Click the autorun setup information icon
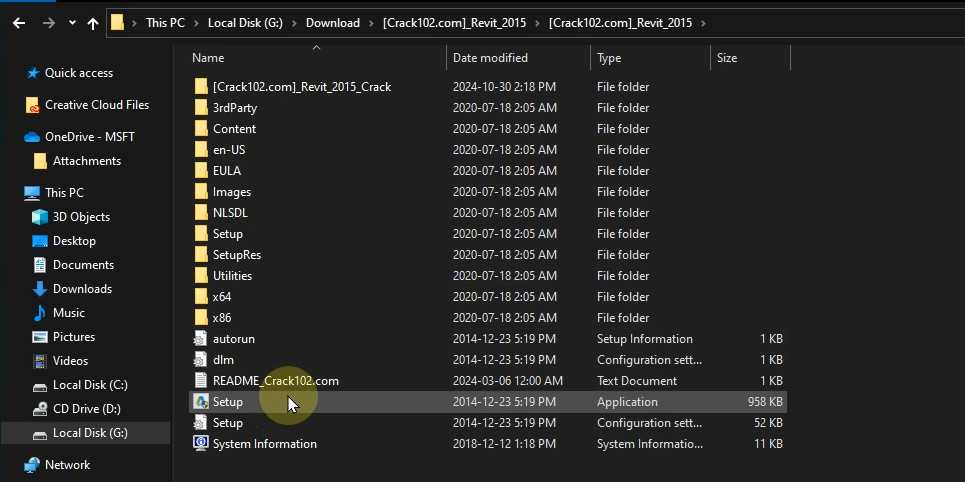 [201, 339]
